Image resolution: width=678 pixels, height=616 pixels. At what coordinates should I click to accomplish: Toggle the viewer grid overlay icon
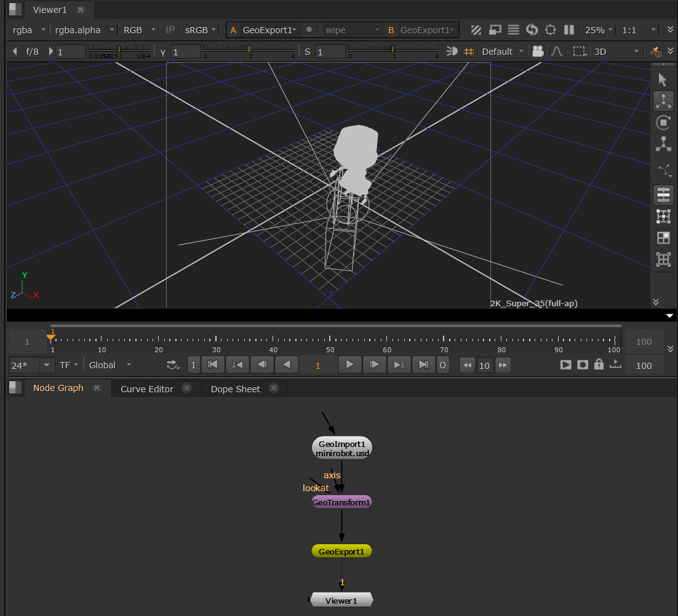tap(468, 52)
